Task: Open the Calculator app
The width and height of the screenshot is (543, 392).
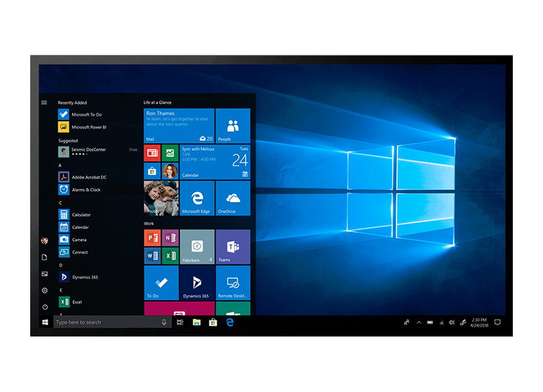Action: click(x=81, y=215)
